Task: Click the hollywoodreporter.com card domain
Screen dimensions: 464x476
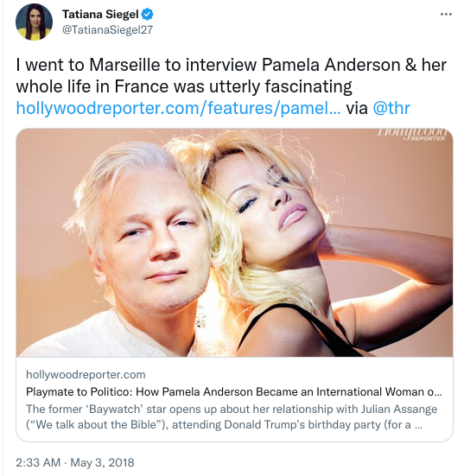Action: pos(86,374)
